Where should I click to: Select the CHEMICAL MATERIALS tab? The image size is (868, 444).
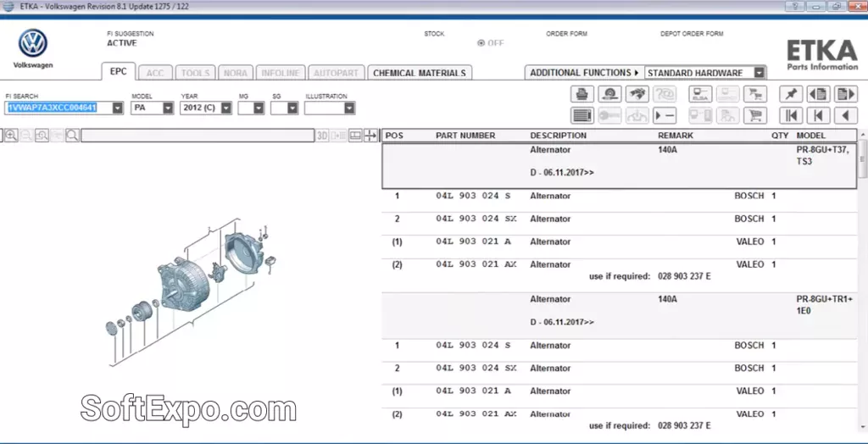(420, 73)
